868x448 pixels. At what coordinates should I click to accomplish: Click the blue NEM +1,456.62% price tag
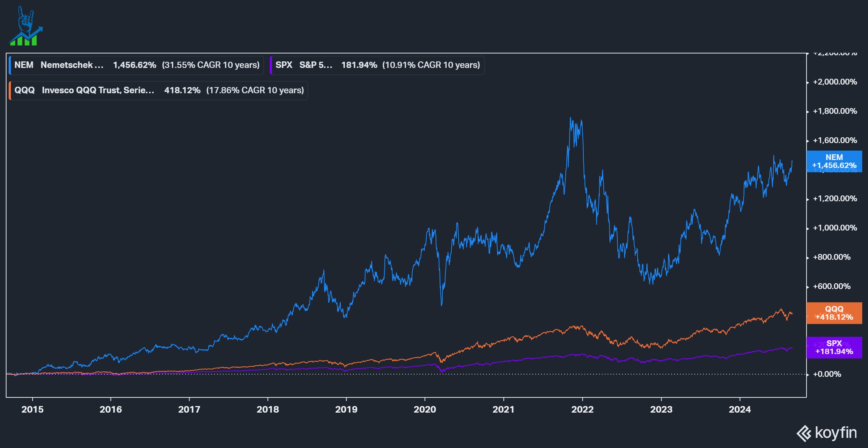834,161
